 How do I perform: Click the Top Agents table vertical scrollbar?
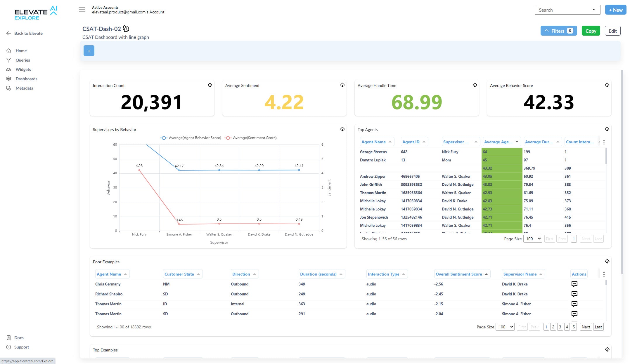coord(606,156)
